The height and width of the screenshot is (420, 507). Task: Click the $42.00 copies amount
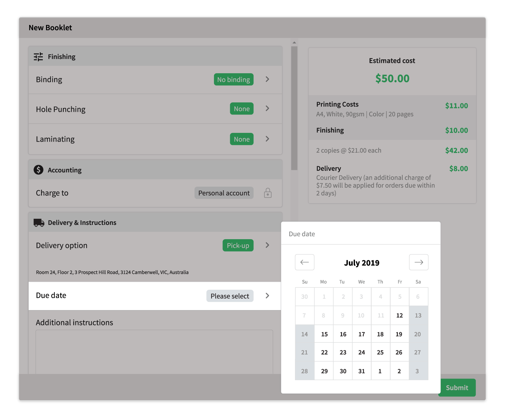[x=457, y=150]
